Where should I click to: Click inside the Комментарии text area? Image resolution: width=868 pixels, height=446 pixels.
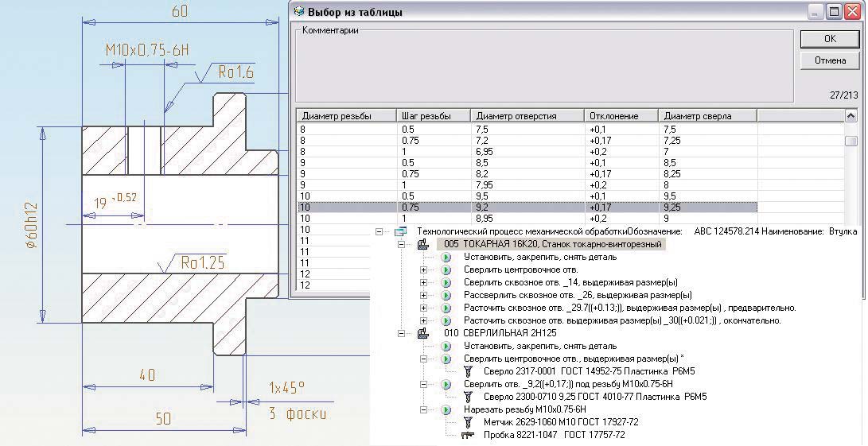545,67
